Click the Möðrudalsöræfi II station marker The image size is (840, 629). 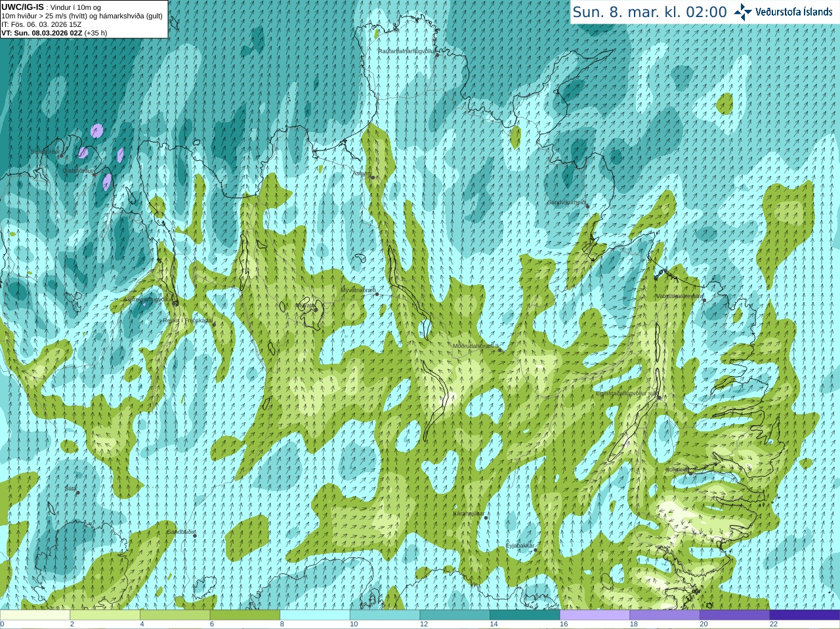pos(500,349)
